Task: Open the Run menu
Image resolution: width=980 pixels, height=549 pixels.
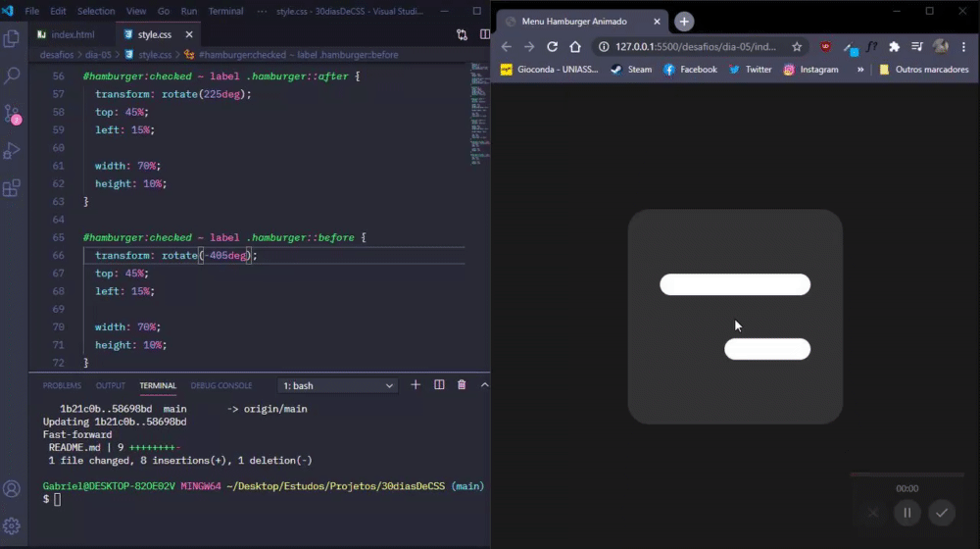Action: coord(189,11)
